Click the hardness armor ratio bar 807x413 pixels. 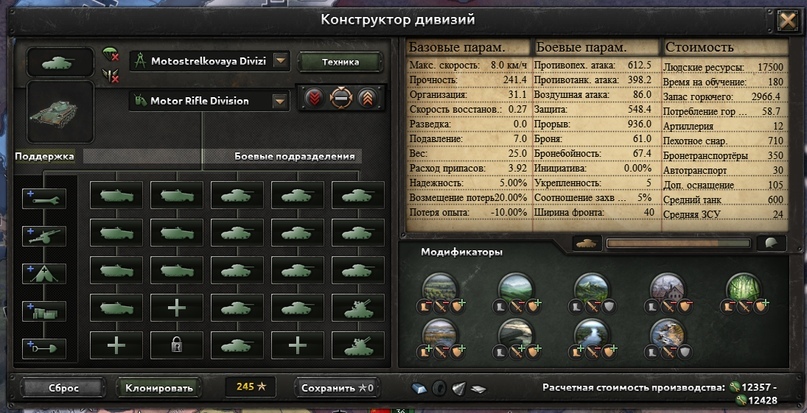coord(678,243)
